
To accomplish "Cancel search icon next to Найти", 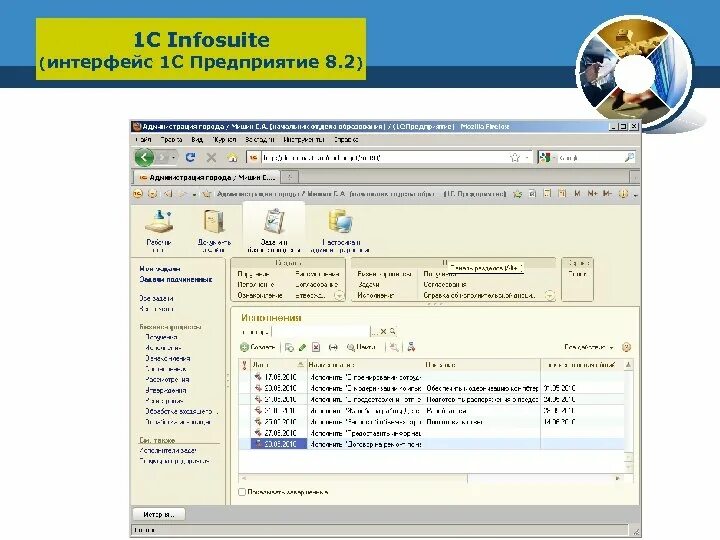I will tap(394, 347).
